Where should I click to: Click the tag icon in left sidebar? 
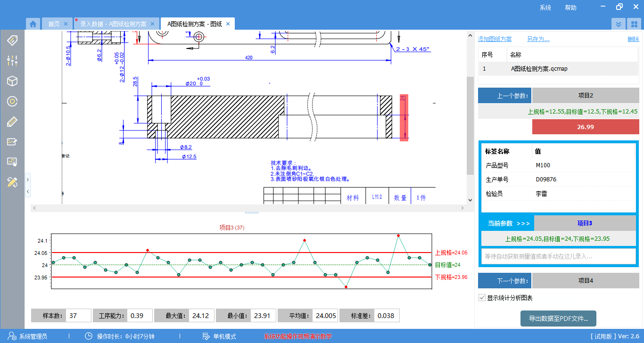pos(12,40)
